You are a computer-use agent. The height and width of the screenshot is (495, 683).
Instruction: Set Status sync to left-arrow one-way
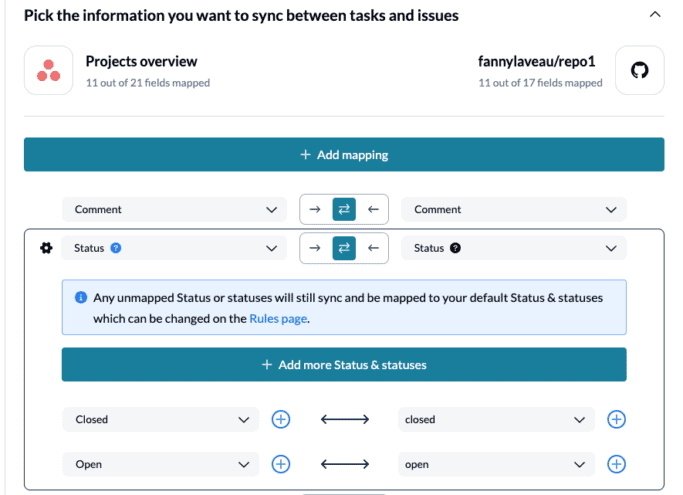pyautogui.click(x=373, y=248)
